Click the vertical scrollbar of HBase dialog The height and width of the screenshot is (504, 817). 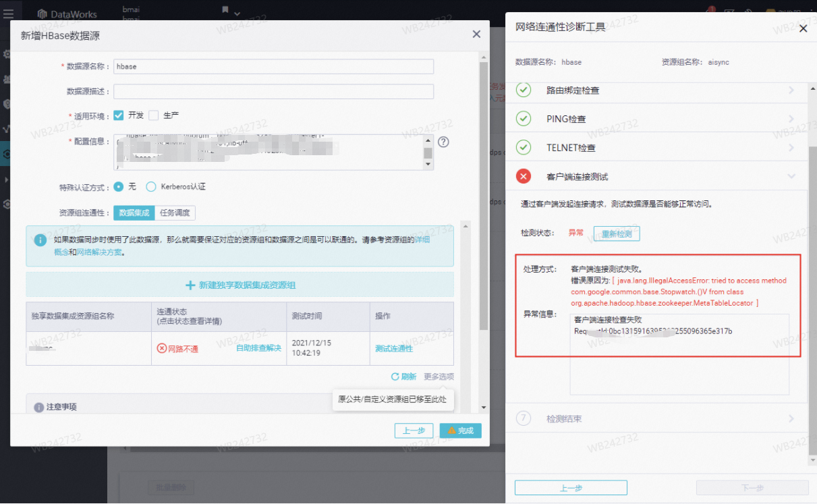tap(483, 196)
